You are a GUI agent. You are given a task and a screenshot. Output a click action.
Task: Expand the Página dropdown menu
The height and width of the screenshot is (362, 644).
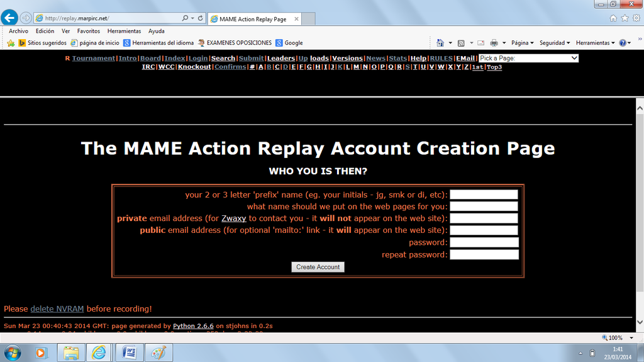point(523,43)
